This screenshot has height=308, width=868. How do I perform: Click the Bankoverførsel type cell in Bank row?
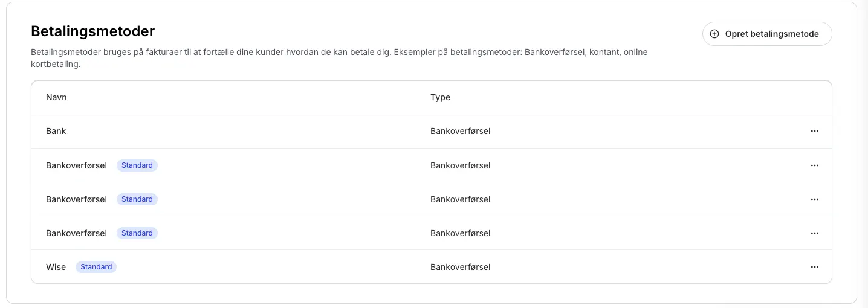460,131
